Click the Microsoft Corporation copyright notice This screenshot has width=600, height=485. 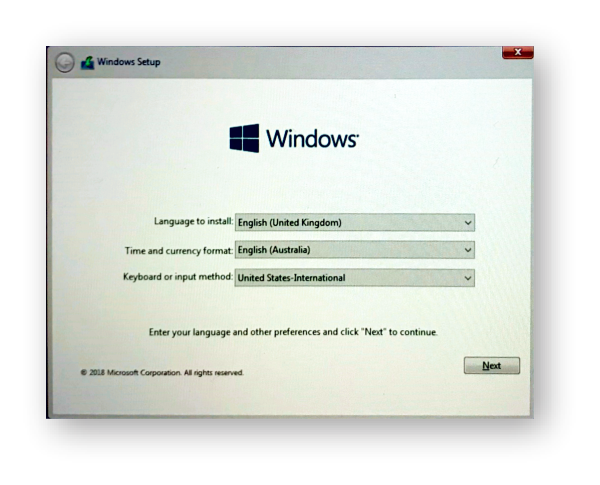point(162,372)
